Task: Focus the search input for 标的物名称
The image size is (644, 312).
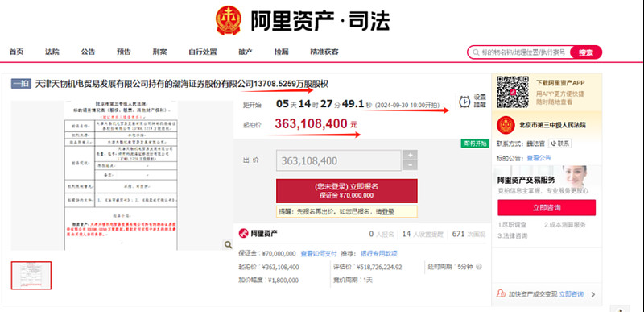Action: (523, 52)
